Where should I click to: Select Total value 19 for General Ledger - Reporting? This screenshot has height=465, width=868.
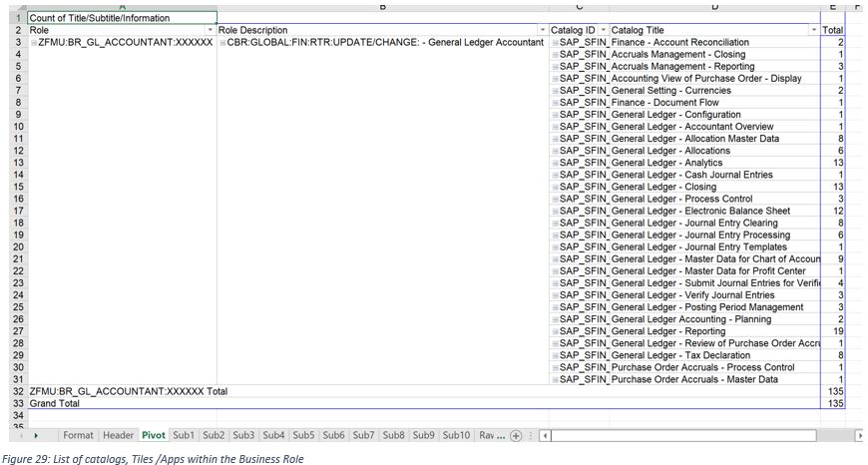(x=832, y=331)
